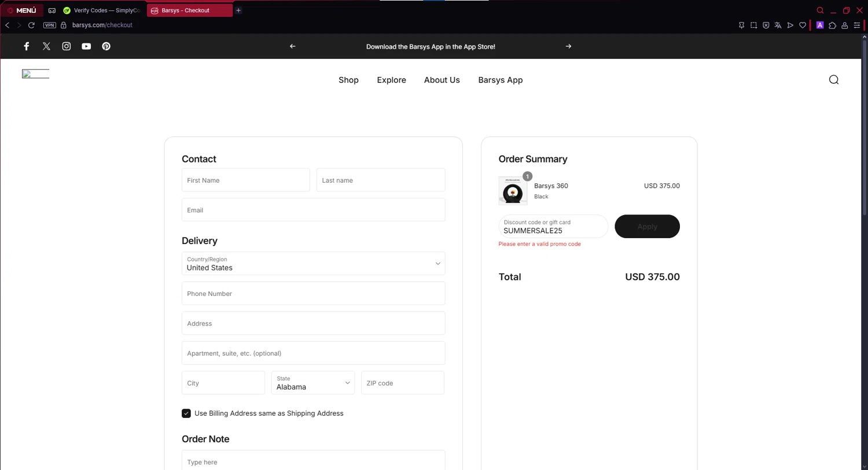Screen dimensions: 868x470
Task: Toggle the browser VPN badge
Action: point(50,25)
